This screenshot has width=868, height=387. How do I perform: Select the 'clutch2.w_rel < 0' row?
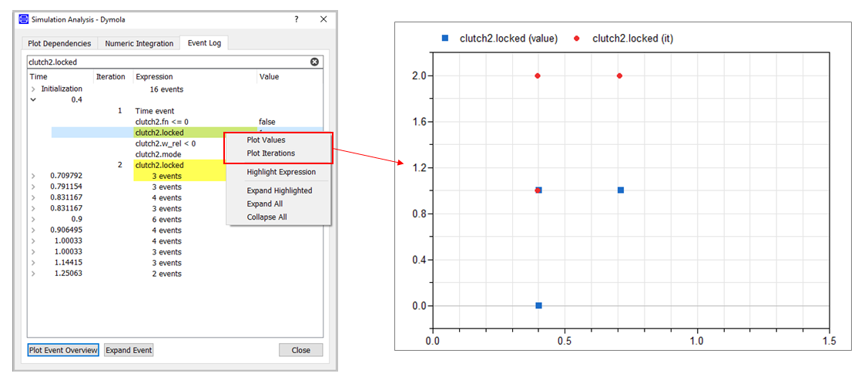point(165,143)
